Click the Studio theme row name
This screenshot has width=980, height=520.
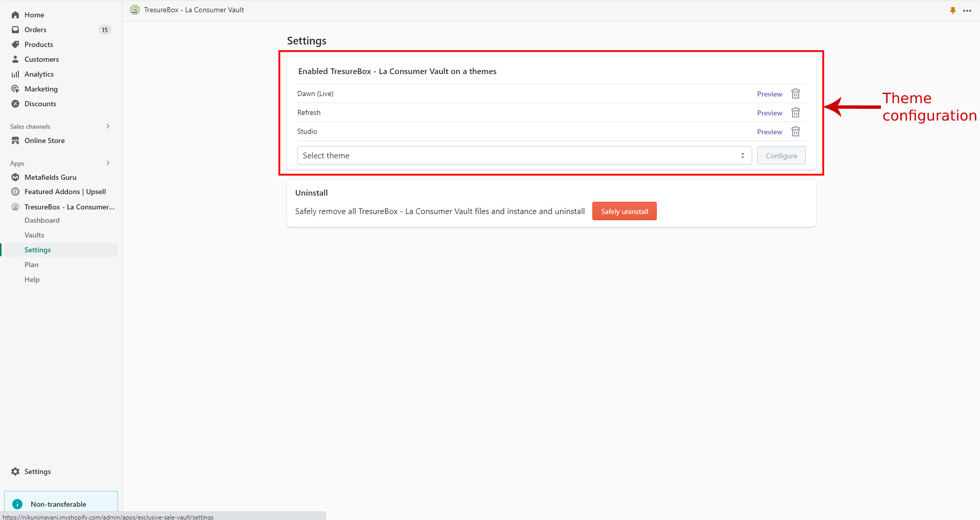tap(307, 131)
